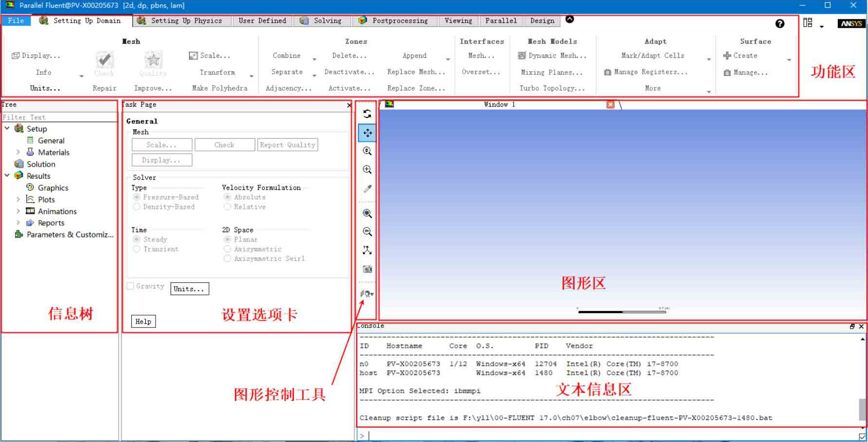Click the axis orientation triad icon
The image size is (868, 442).
coord(367,250)
